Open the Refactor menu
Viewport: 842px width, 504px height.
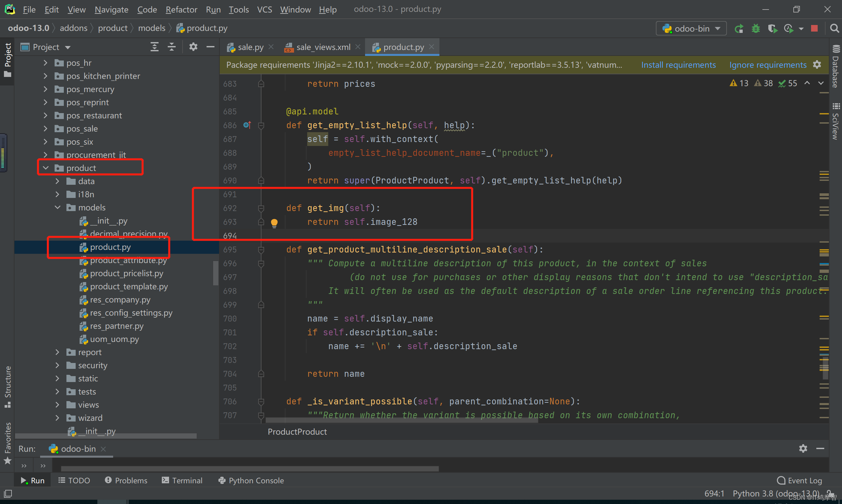coord(181,10)
